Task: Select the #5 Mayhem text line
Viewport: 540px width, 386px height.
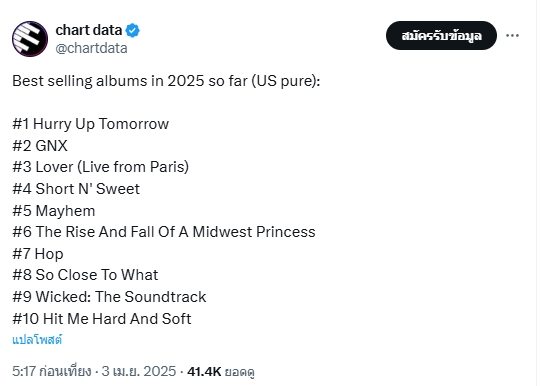Action: tap(54, 211)
